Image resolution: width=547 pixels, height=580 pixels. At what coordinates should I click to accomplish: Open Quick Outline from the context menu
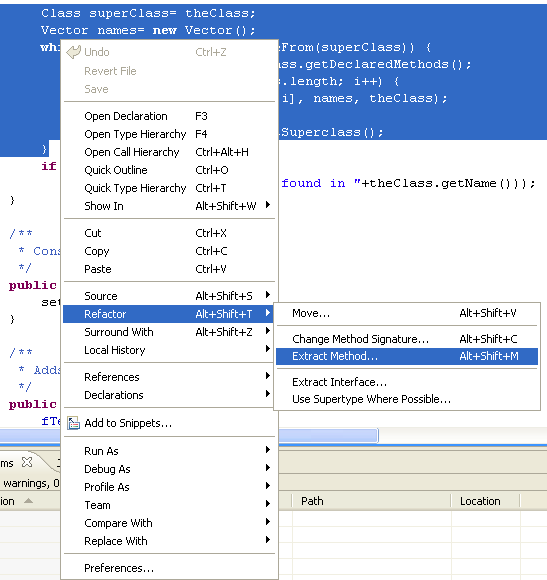(169, 170)
